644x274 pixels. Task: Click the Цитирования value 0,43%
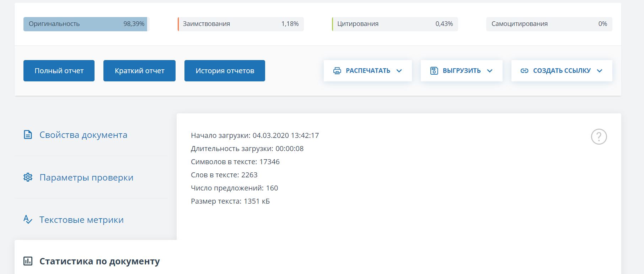tap(444, 24)
